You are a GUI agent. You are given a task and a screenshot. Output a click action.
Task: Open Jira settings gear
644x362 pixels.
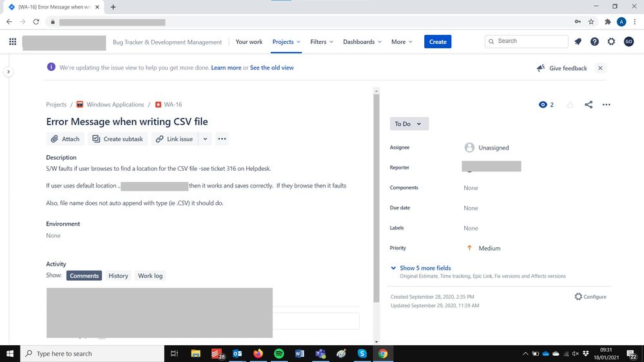coord(611,41)
